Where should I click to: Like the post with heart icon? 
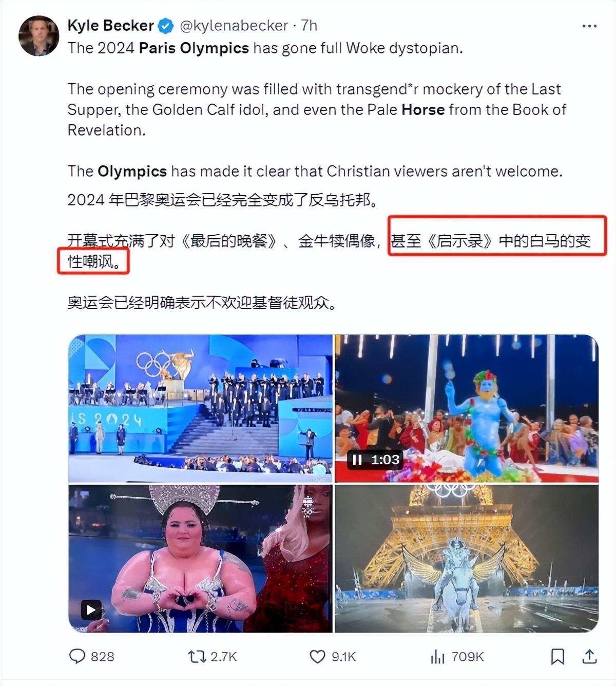click(317, 656)
